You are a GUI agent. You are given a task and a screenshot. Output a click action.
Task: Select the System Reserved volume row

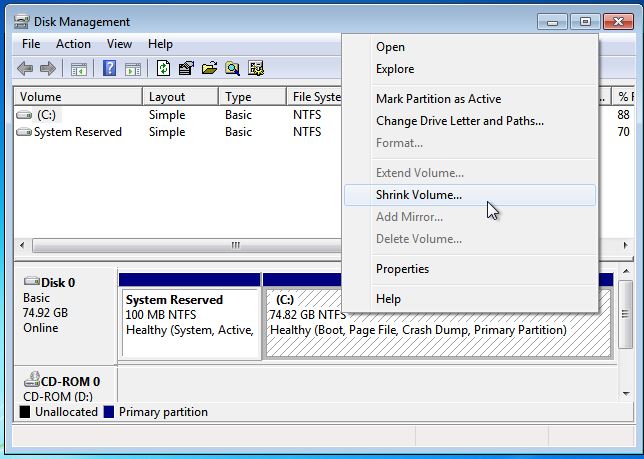[179, 132]
